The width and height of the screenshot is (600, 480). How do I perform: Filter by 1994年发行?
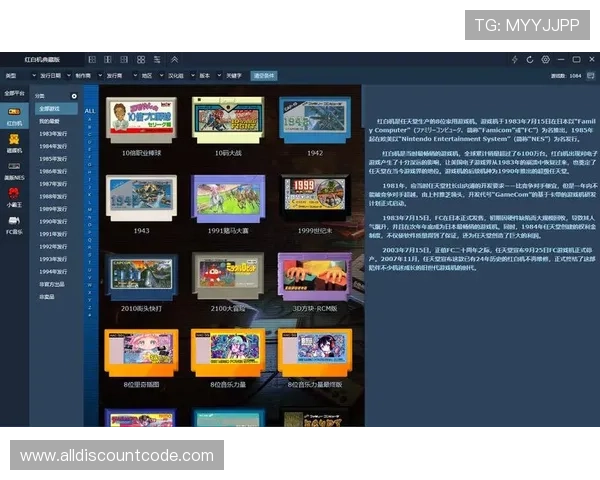click(x=53, y=271)
